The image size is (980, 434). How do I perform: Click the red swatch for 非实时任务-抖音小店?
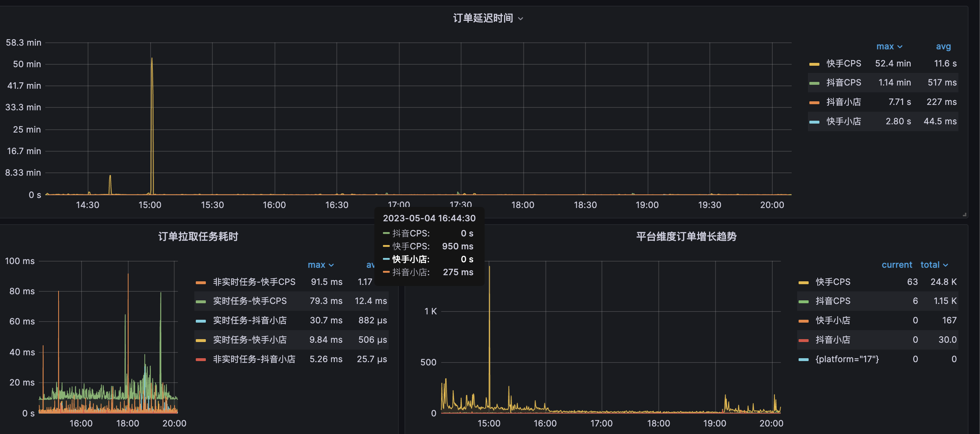coord(200,359)
